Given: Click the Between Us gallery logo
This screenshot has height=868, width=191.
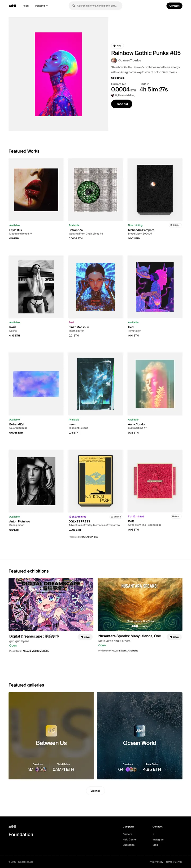Looking at the screenshot, I should (51, 731).
